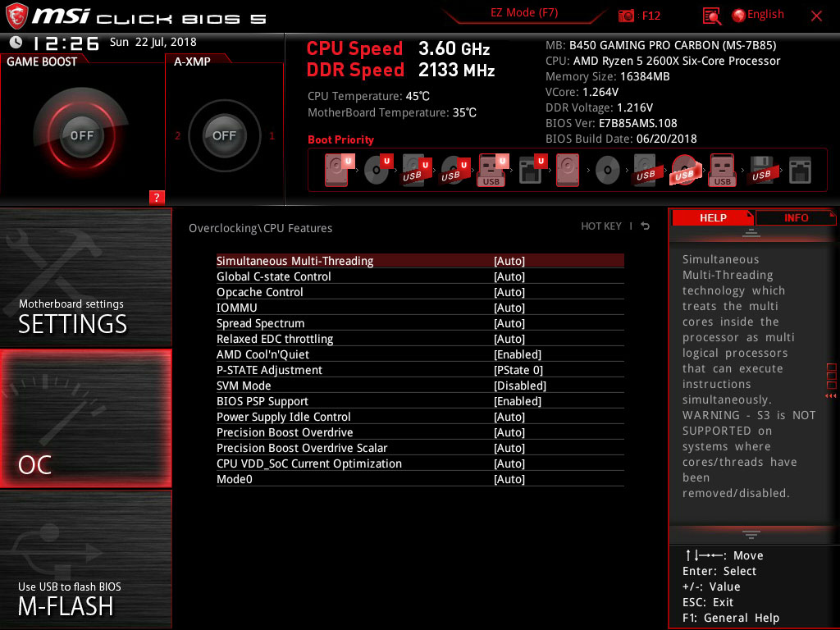Switch to EZ Mode (F7)
The image size is (840, 630).
524,13
